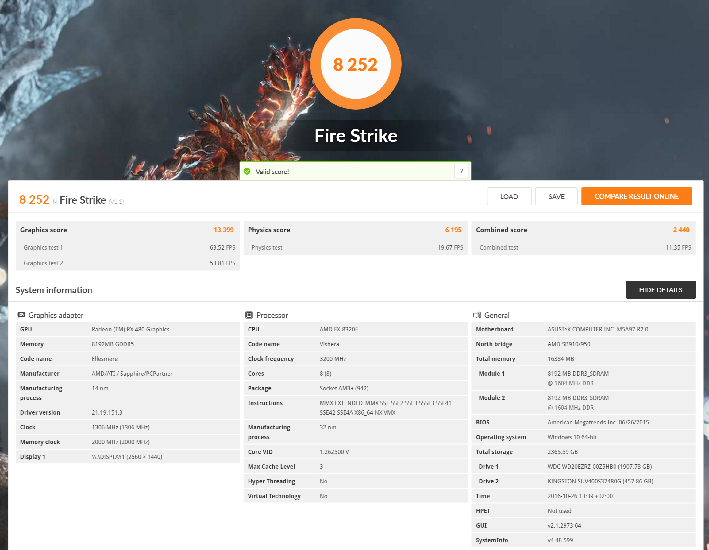Click the LOAD button

[509, 196]
